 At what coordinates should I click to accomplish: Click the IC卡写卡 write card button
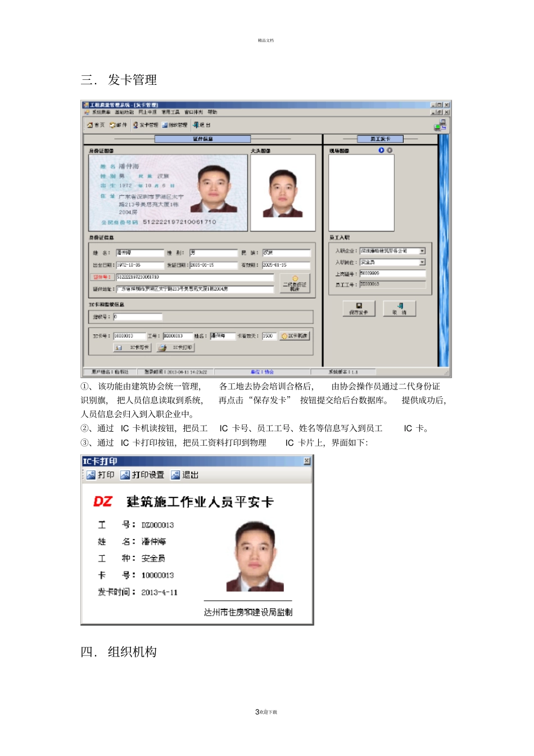pos(132,348)
